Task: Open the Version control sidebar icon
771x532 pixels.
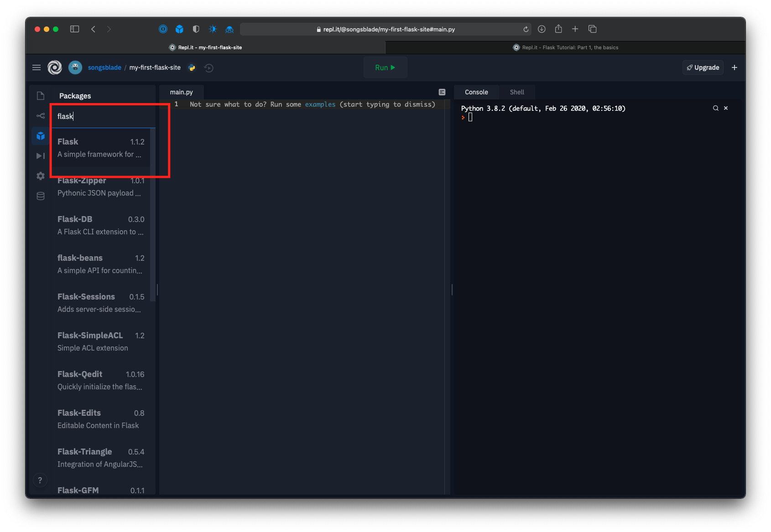Action: pos(41,116)
